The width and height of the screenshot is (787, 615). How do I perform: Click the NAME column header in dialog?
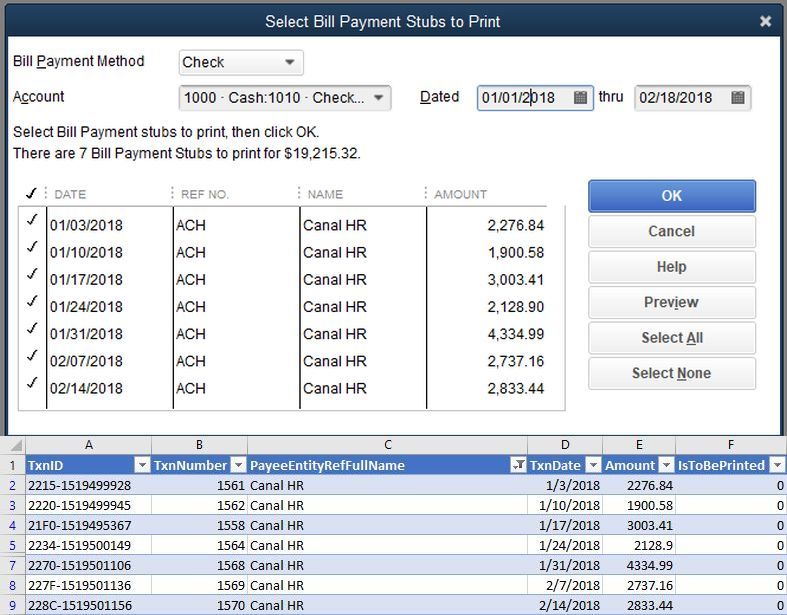325,194
